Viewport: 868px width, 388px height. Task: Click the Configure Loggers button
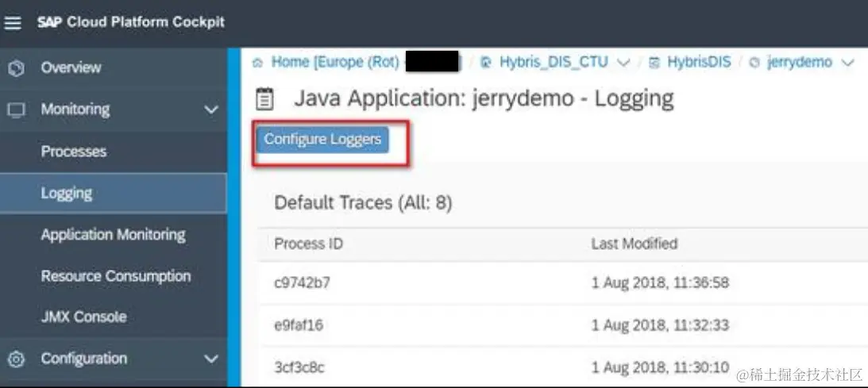point(322,140)
